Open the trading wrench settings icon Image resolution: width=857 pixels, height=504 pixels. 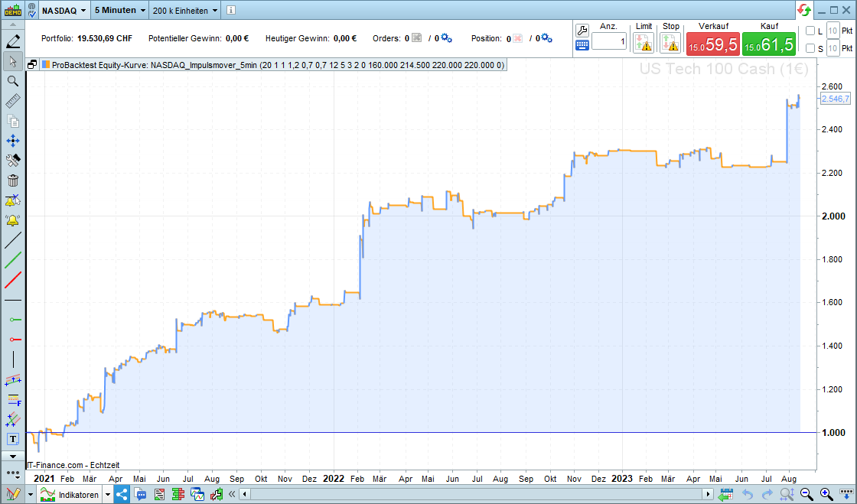582,31
